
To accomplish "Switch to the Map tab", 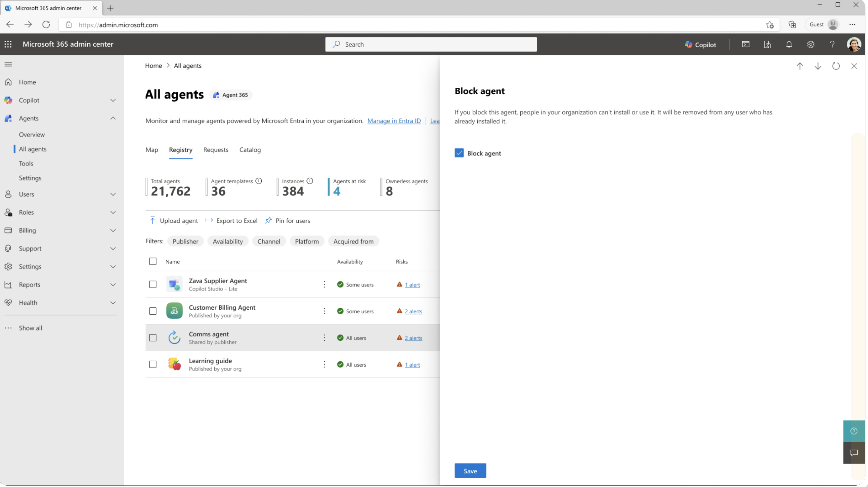I will point(152,150).
